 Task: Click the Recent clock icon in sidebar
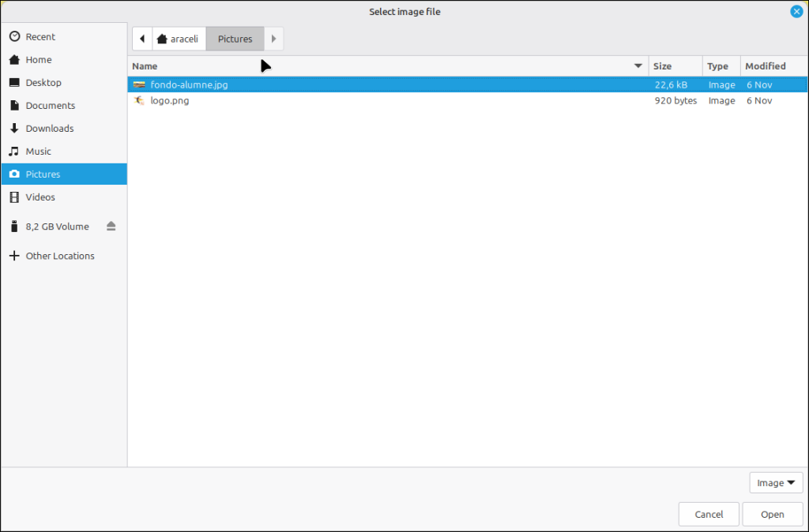[13, 37]
